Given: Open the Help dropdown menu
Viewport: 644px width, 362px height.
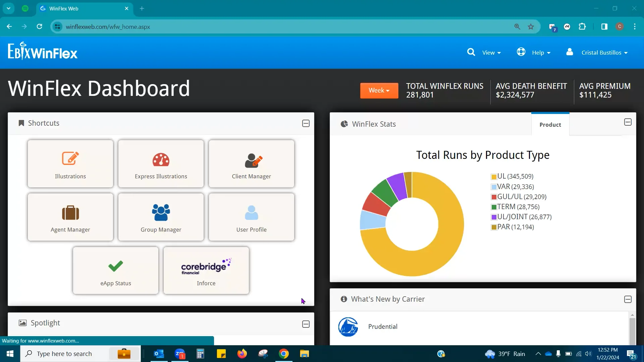Looking at the screenshot, I should point(541,53).
